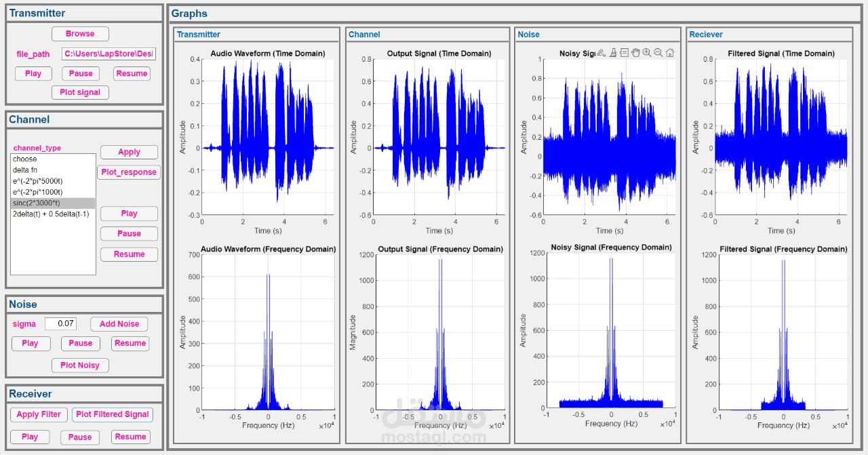Select the Brush data tool above Noisy Signal plot
The width and height of the screenshot is (868, 455).
click(613, 52)
